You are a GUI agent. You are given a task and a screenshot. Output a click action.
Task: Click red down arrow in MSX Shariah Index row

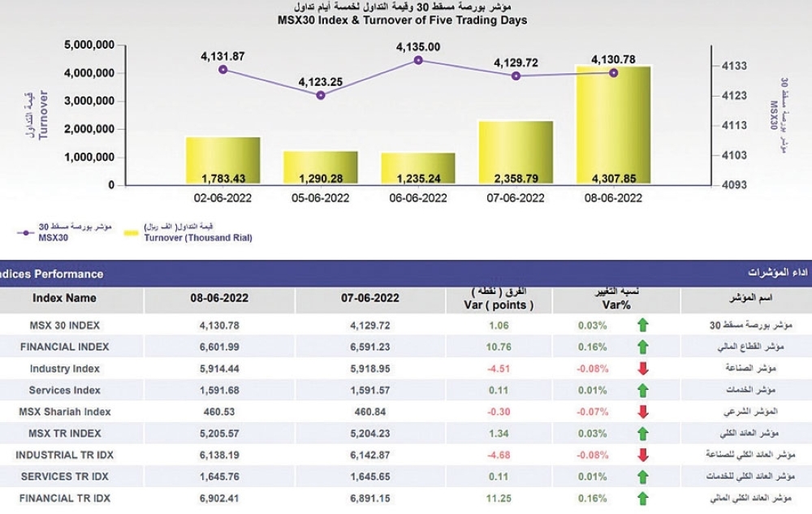click(x=643, y=412)
